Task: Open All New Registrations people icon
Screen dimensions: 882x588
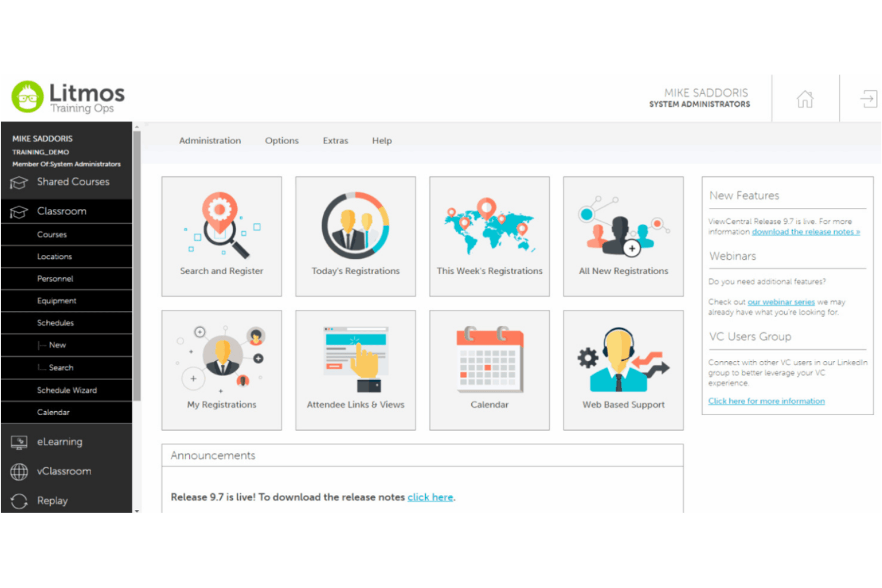Action: click(623, 226)
